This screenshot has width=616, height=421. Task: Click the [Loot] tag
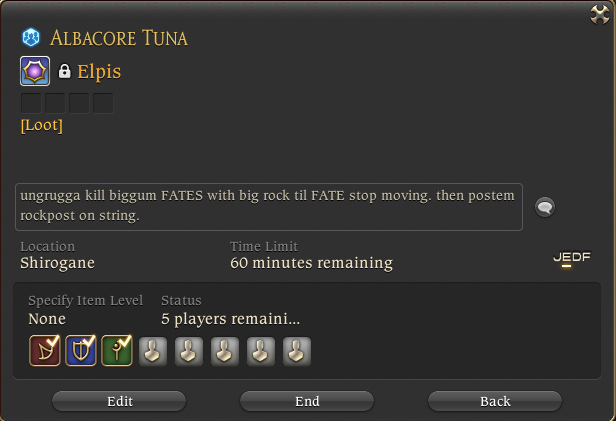[x=42, y=126]
